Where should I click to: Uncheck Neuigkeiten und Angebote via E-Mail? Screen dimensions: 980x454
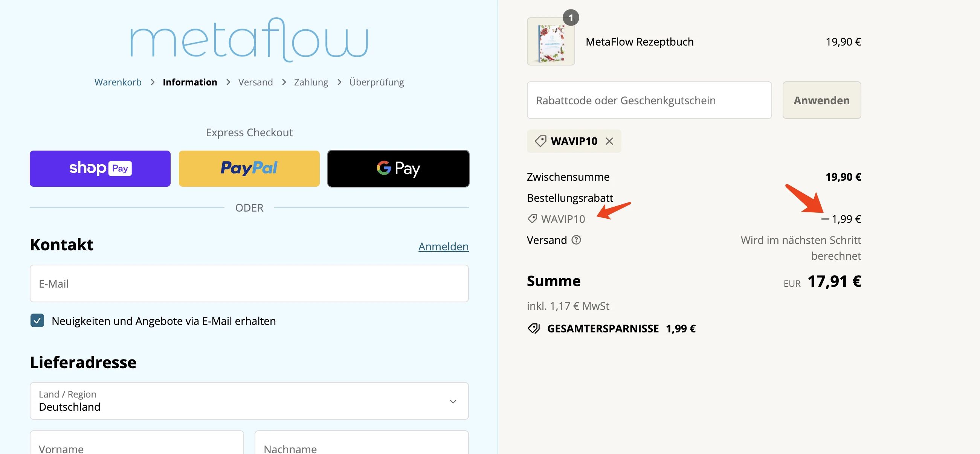point(37,320)
